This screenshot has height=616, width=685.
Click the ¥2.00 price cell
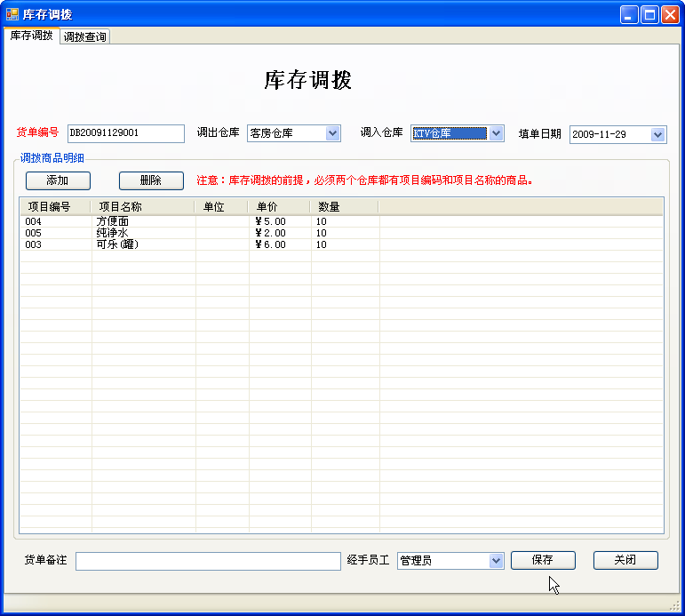pyautogui.click(x=270, y=233)
